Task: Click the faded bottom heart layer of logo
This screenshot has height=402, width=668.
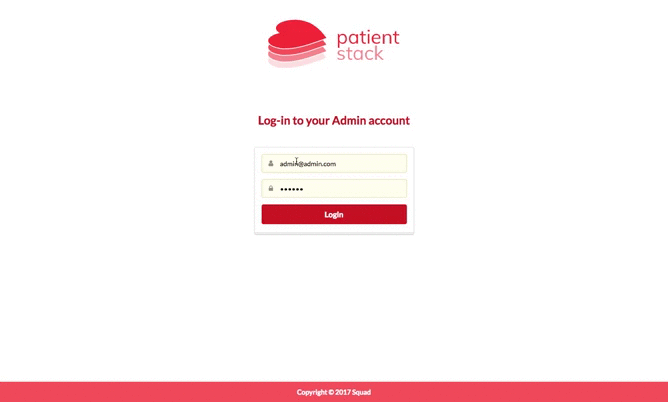Action: point(297,62)
